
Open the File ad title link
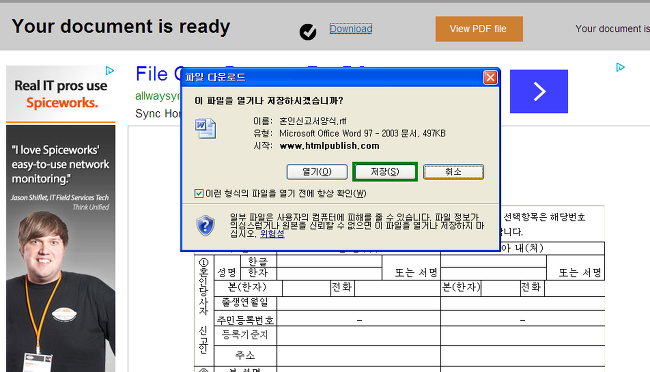158,74
